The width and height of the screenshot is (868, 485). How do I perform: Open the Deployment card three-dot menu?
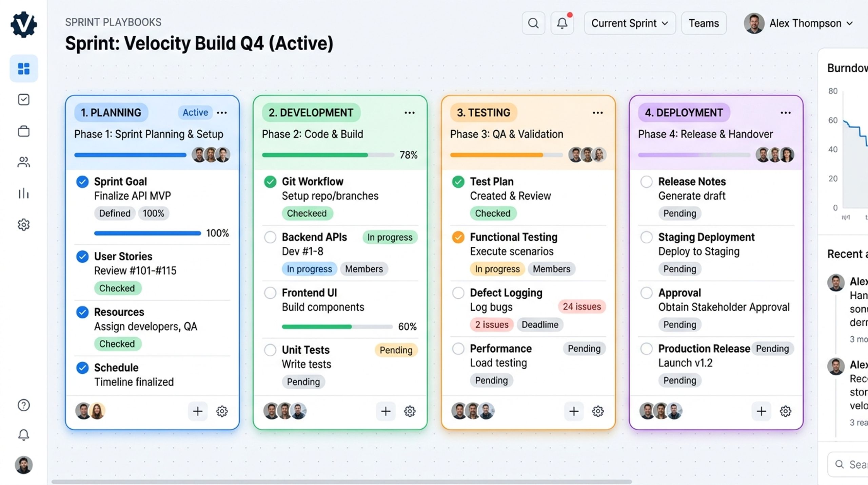785,113
